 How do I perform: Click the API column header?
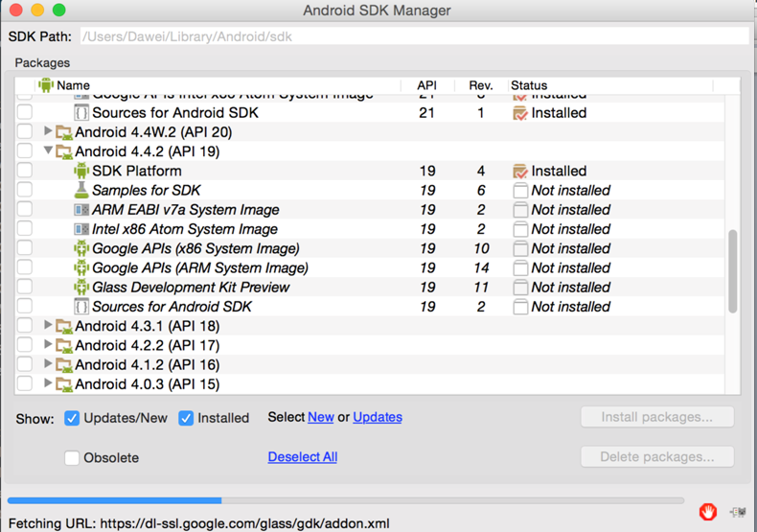coord(427,85)
